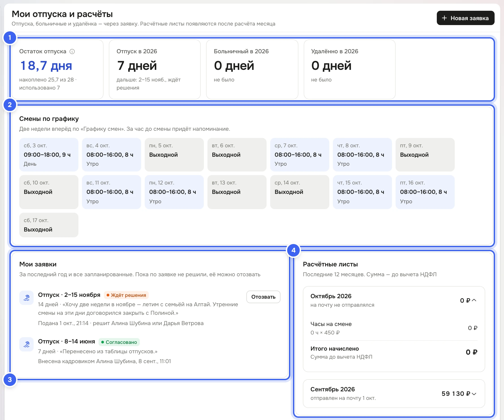504x420 pixels.
Task: Click the Часы на смене row
Action: pos(394,328)
